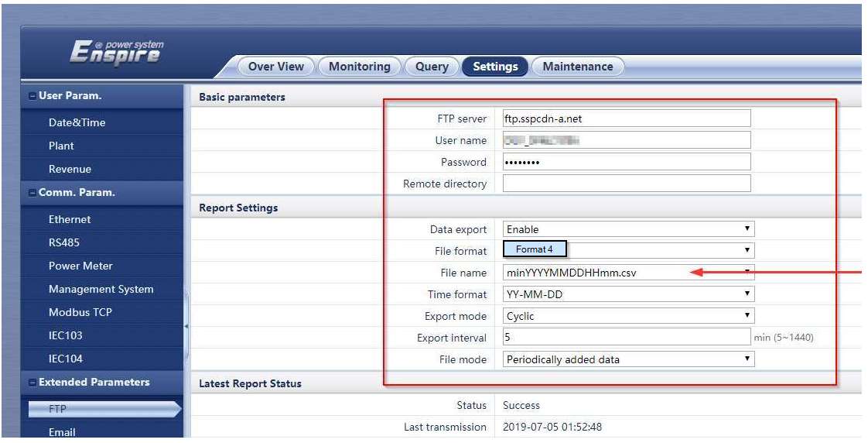
Task: Collapse the Comm. Param. section
Action: [32, 193]
